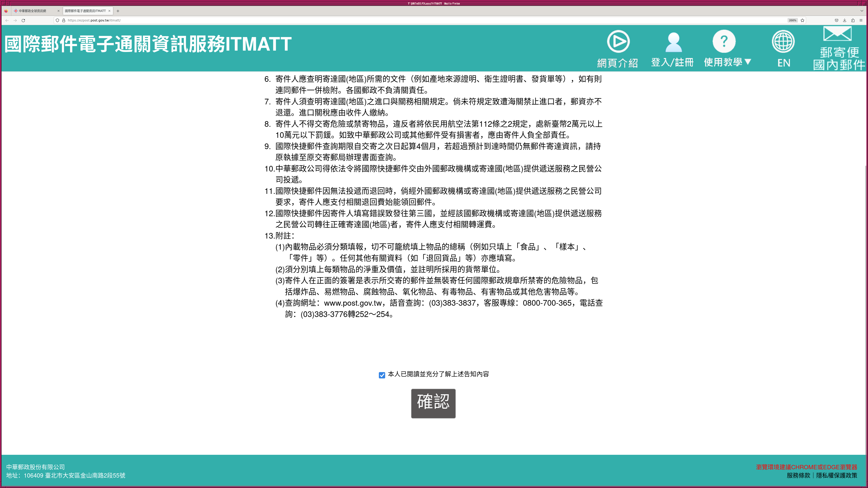Viewport: 868px width, 488px height.
Task: Bookmark this page with the star icon
Action: click(802, 20)
